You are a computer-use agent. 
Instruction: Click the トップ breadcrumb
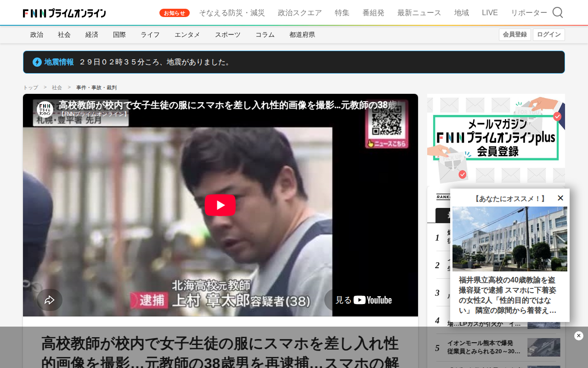[x=31, y=87]
